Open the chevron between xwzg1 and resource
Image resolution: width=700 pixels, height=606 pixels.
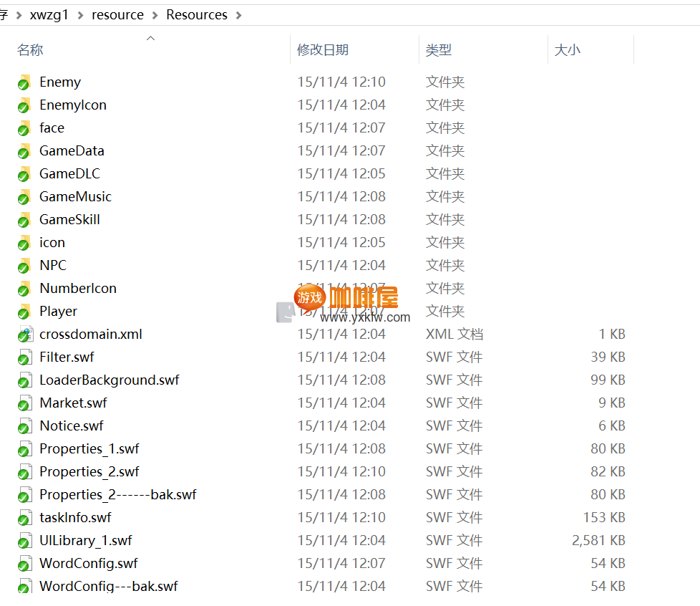click(x=80, y=15)
